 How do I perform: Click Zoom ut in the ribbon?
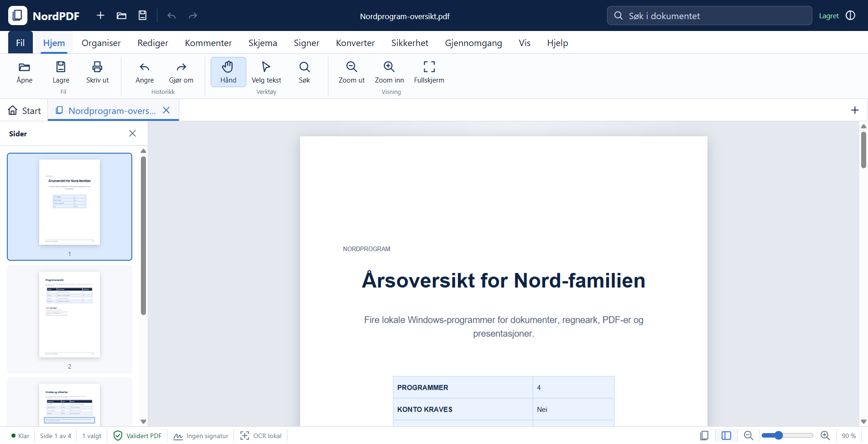[x=352, y=72]
